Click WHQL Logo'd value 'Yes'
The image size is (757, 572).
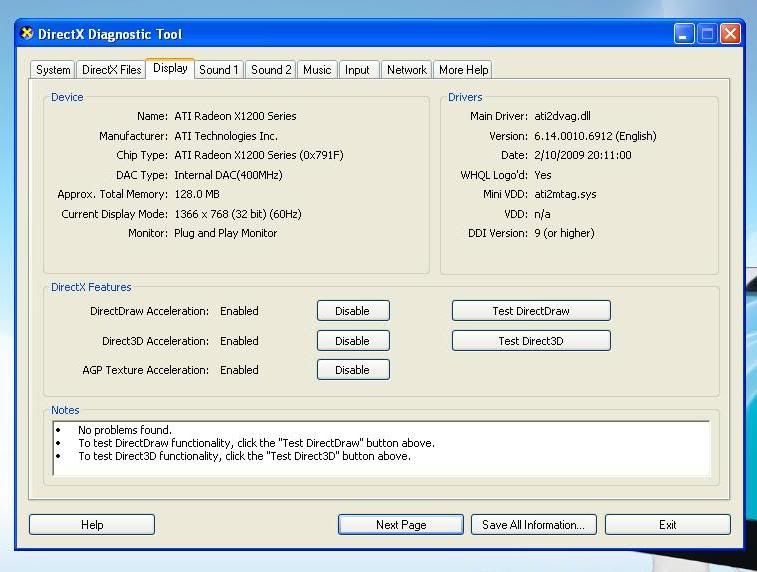(543, 175)
